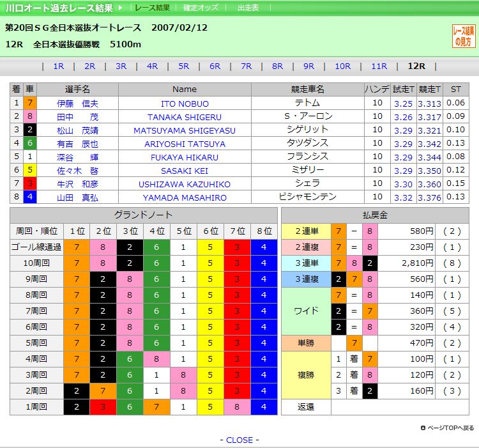Image resolution: width=479 pixels, height=448 pixels.
Task: Go to race 3R
Action: pos(121,66)
